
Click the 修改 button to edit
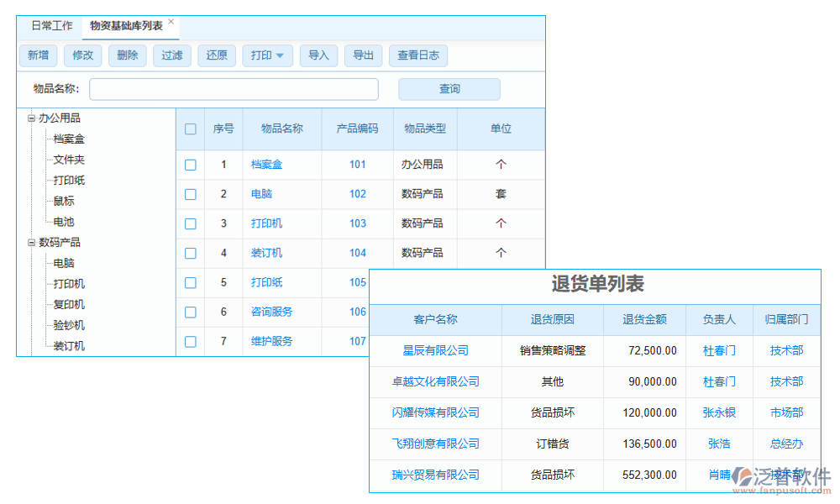pos(82,55)
